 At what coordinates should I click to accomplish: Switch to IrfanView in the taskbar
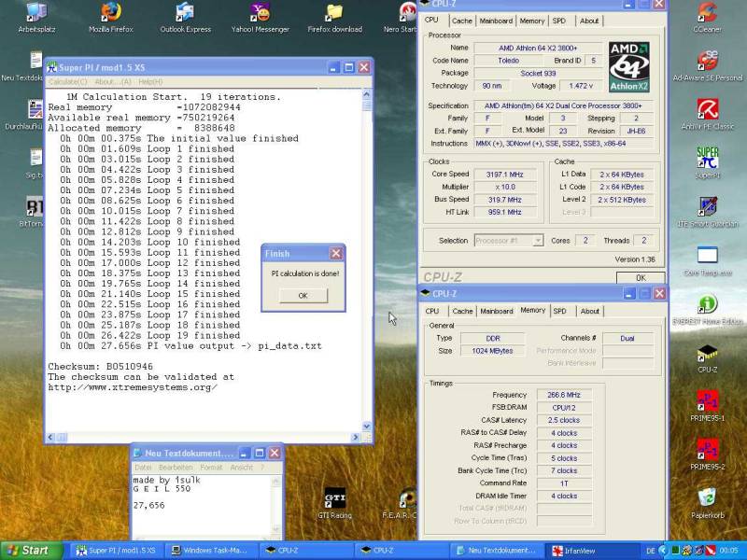pos(590,551)
